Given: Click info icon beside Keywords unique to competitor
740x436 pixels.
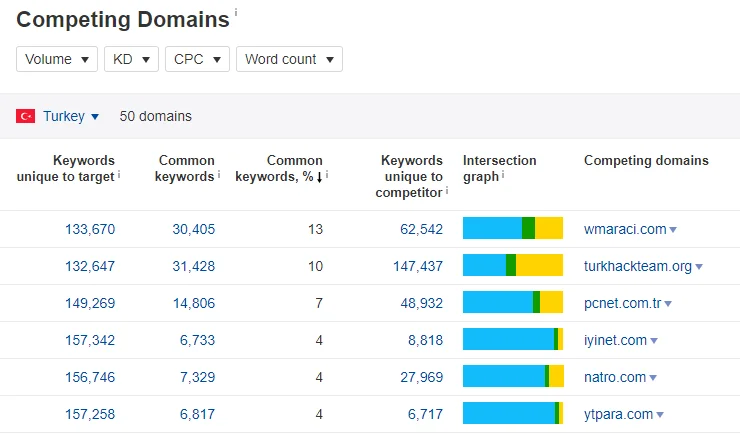Looking at the screenshot, I should [446, 192].
